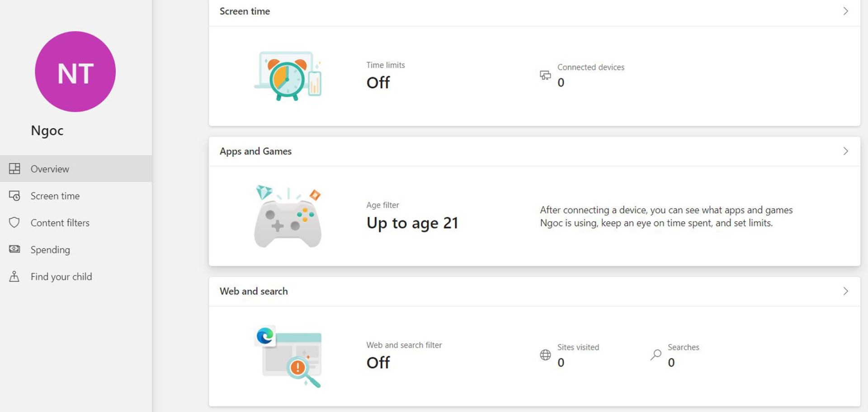
Task: Click the game controller illustration
Action: (x=288, y=218)
